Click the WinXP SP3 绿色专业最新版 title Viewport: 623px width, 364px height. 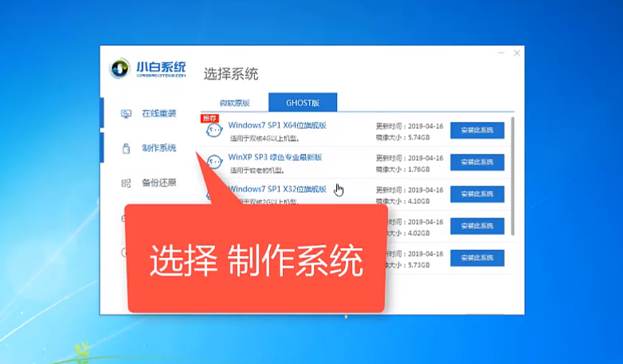[x=275, y=157]
